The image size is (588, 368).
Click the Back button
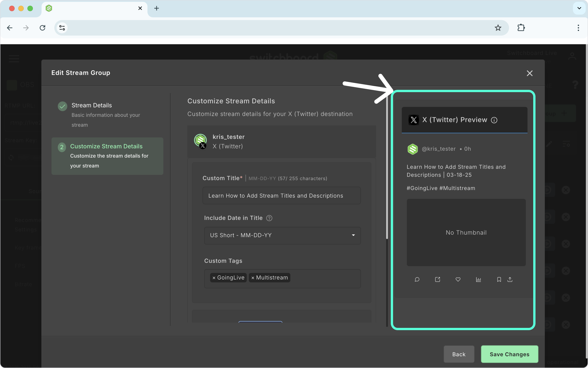(459, 354)
